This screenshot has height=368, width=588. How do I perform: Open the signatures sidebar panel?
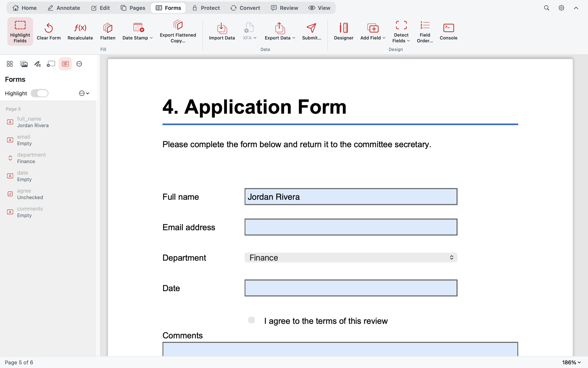click(x=37, y=64)
